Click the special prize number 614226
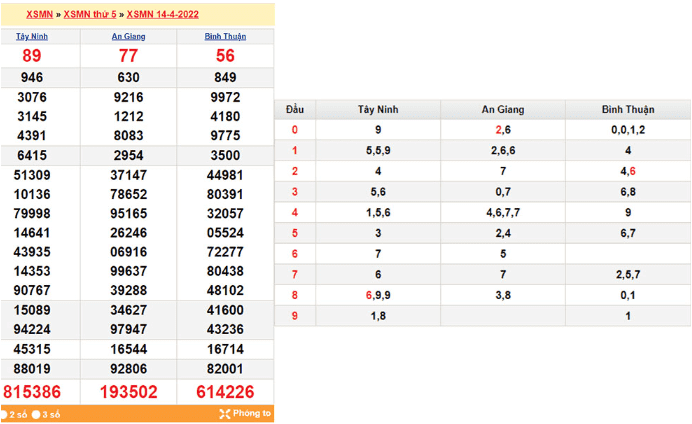 pos(225,391)
